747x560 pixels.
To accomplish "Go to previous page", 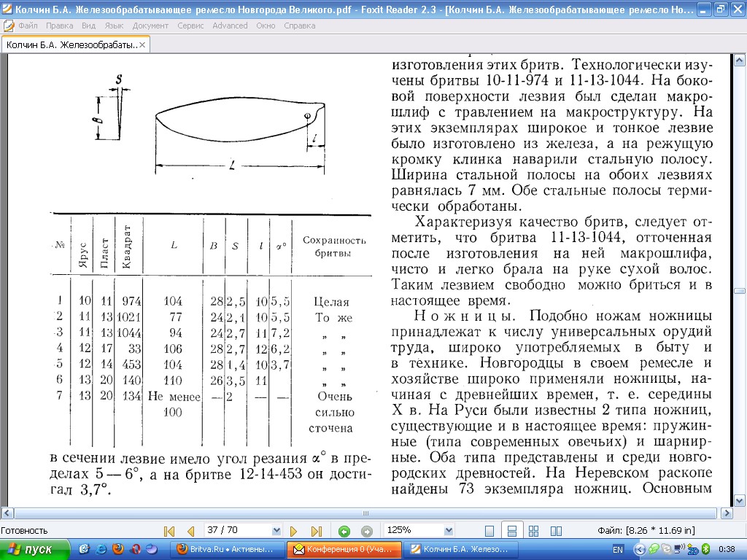I will [x=191, y=531].
